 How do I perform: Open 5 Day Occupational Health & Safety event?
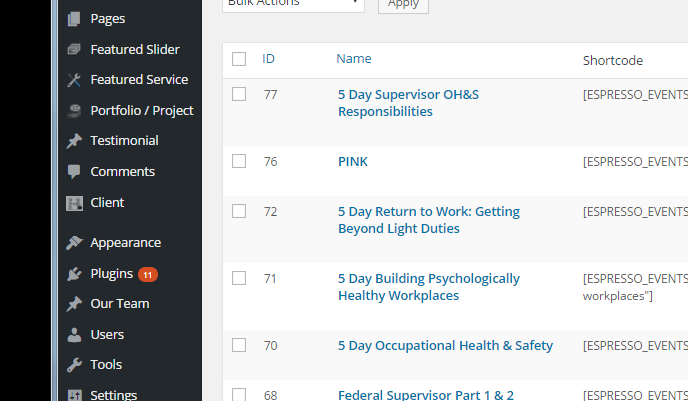coord(445,346)
